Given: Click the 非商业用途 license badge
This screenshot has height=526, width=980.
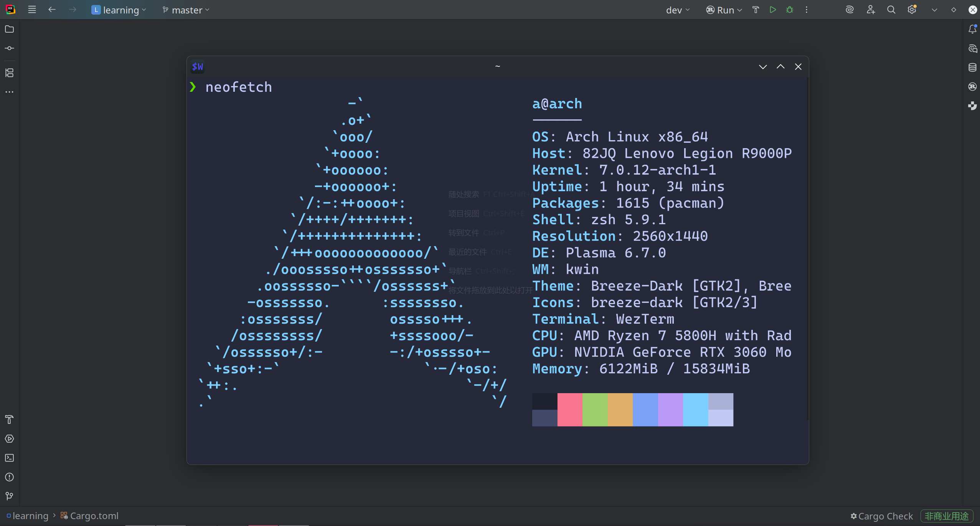Looking at the screenshot, I should click(x=947, y=516).
